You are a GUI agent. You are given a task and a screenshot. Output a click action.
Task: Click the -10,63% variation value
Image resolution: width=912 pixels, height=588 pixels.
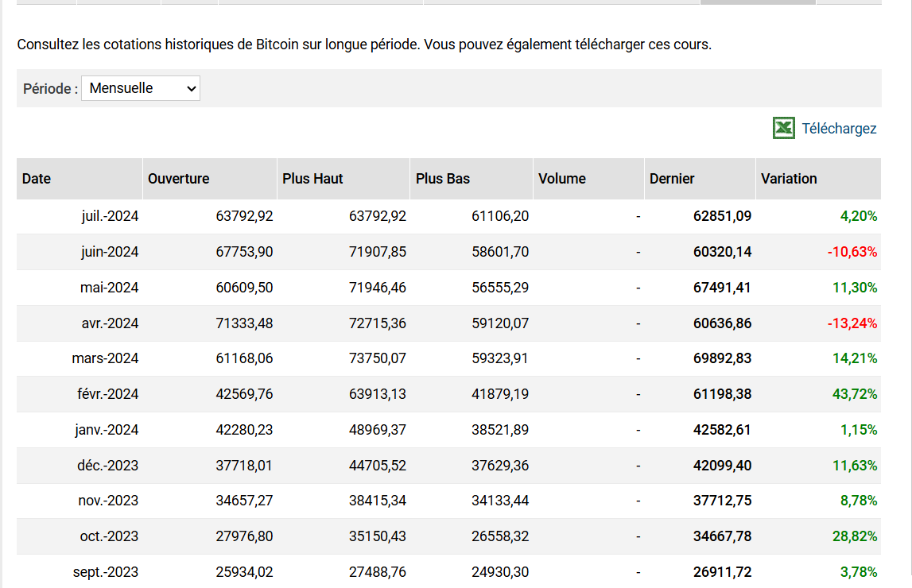tap(852, 252)
